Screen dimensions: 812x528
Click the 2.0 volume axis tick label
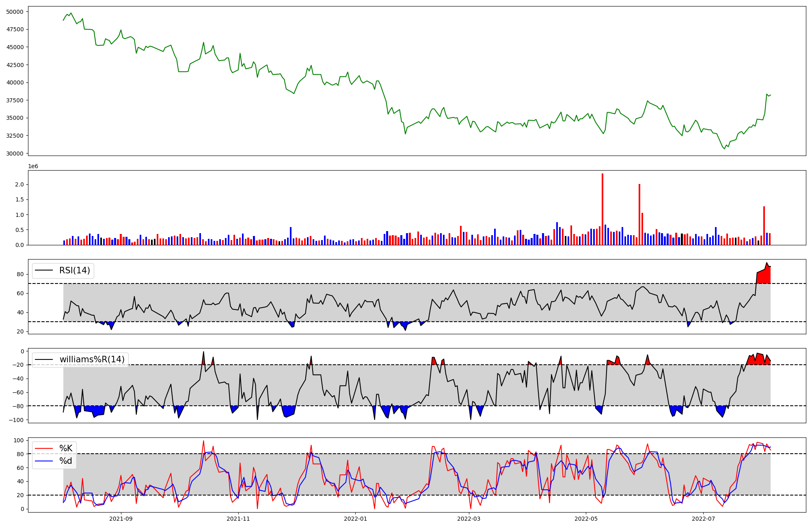(x=20, y=184)
